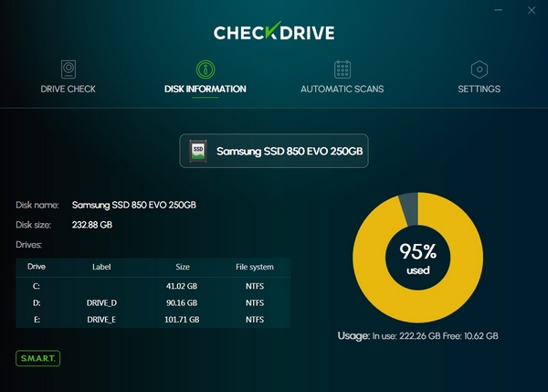Open the Drive Check disk icon
Screen dimensions: 548x392
68,69
